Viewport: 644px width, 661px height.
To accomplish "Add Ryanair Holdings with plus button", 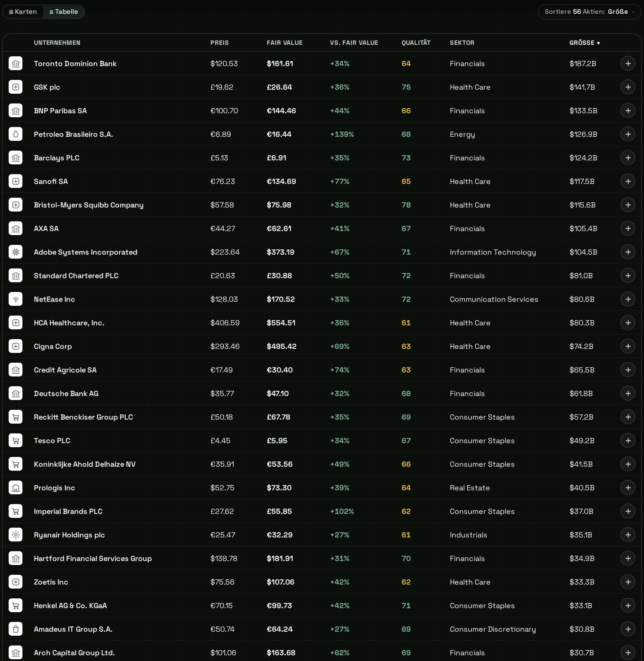I will 628,535.
